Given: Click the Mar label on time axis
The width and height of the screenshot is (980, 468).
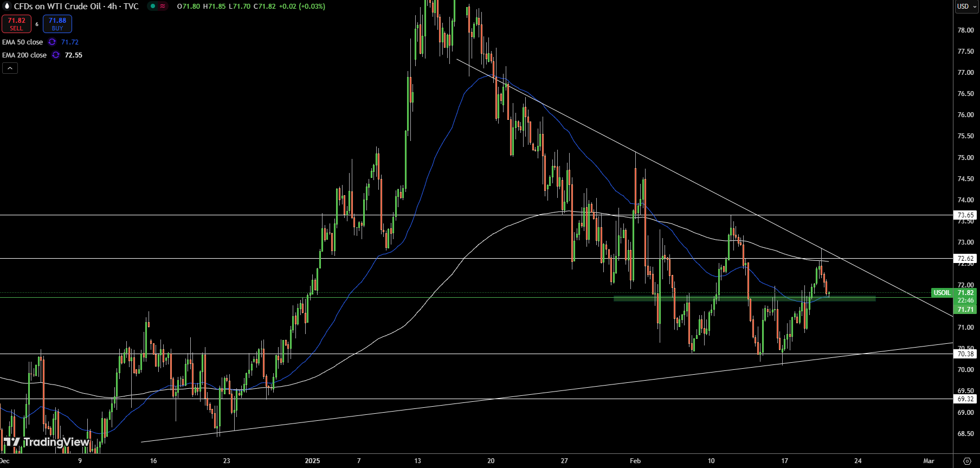Looking at the screenshot, I should pos(929,461).
